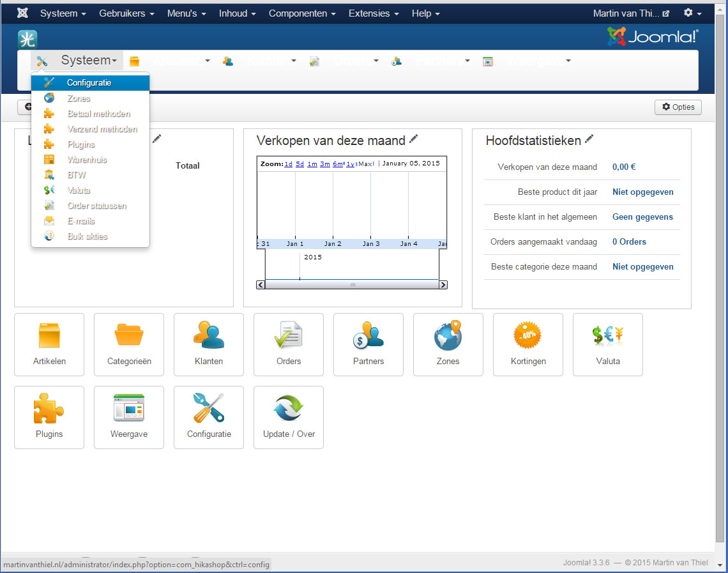Open the Menu's dropdown menu

click(x=186, y=13)
